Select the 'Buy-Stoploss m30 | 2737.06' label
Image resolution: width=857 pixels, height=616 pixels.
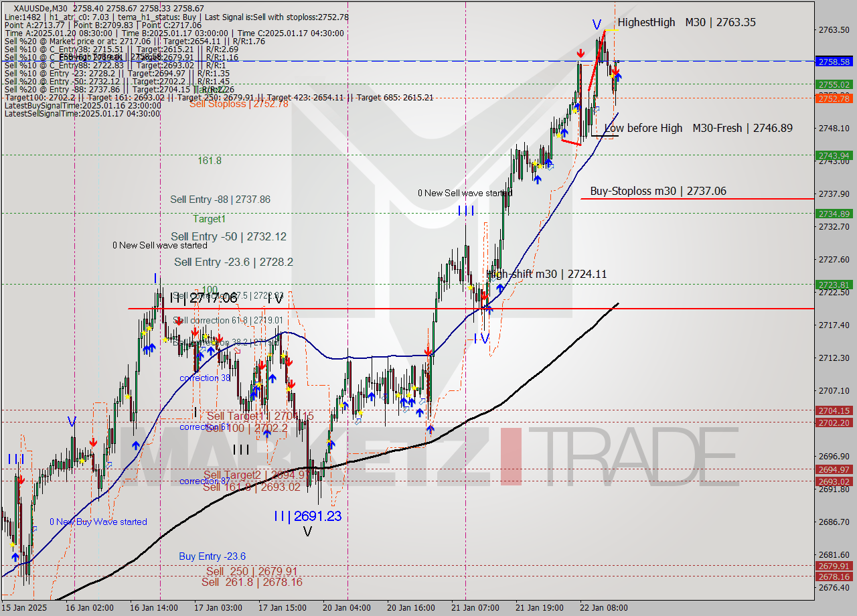point(658,191)
